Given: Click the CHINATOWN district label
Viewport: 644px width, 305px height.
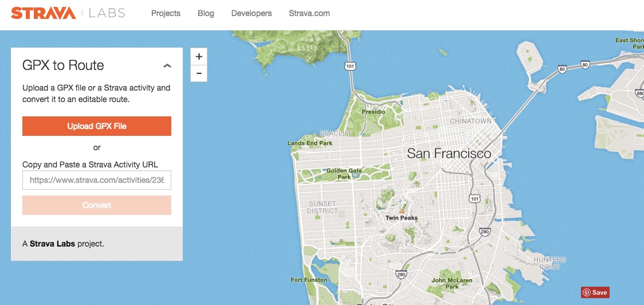Looking at the screenshot, I should 470,122.
